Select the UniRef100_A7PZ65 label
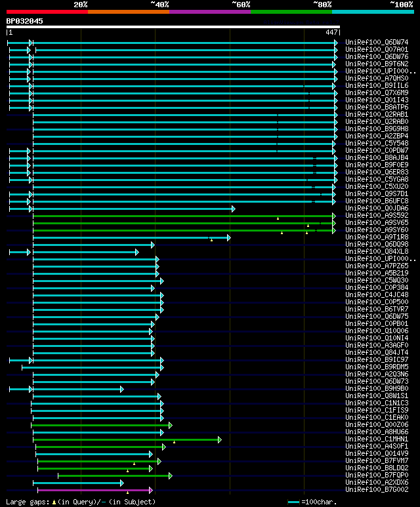Viewport: 420px width, 507px height. click(377, 266)
